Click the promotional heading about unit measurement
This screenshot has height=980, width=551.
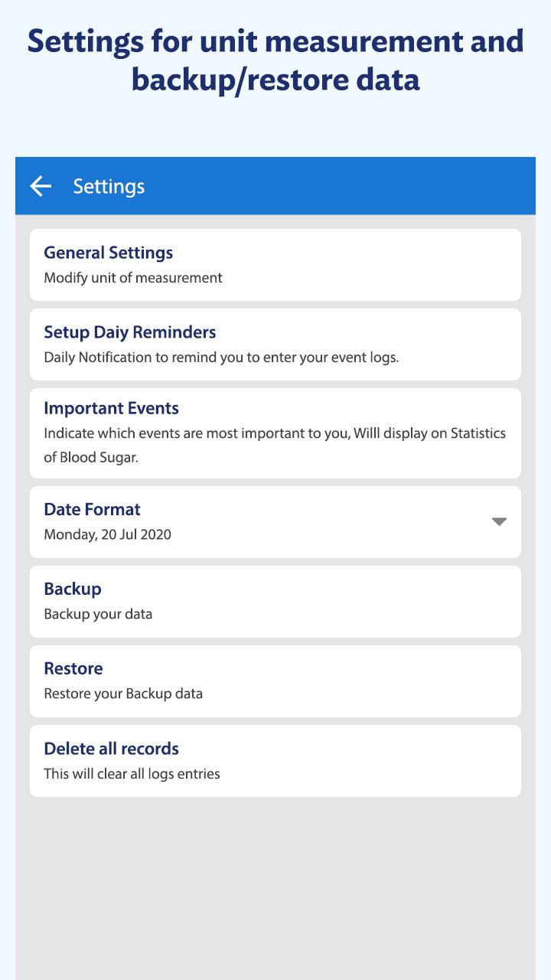(275, 60)
